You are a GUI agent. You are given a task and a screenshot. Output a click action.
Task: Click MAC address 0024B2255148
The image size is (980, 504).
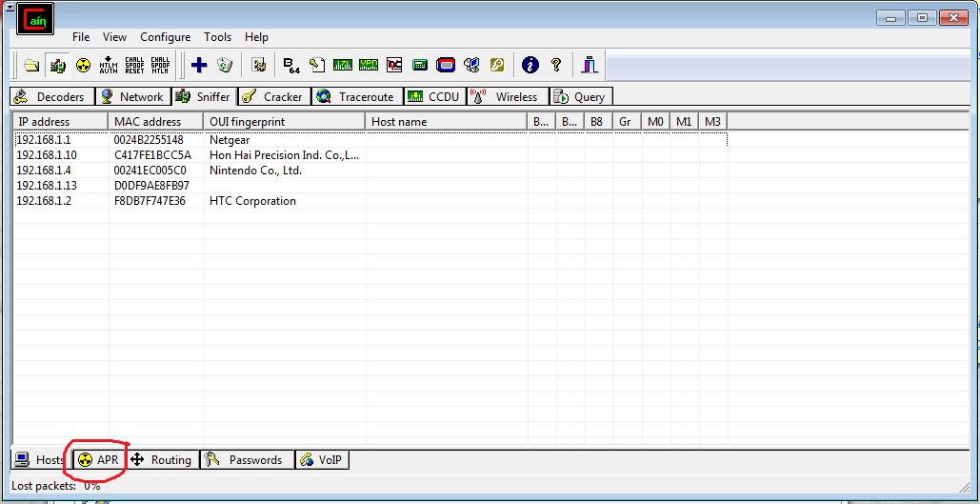pos(149,140)
